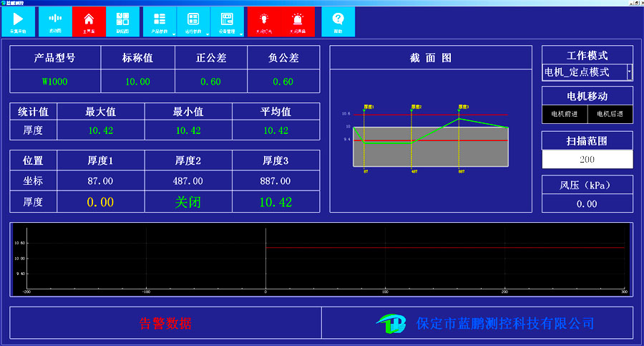Toggle the red alarm light bulb icon

(264, 19)
